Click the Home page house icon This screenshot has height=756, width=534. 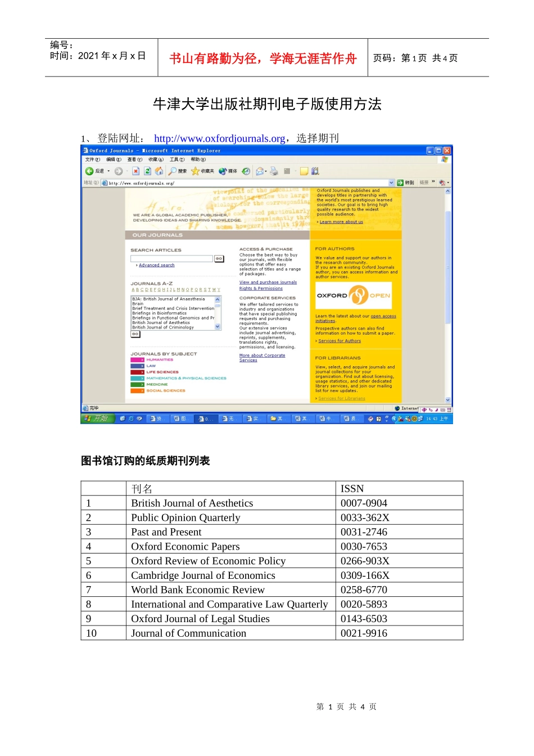(x=159, y=171)
